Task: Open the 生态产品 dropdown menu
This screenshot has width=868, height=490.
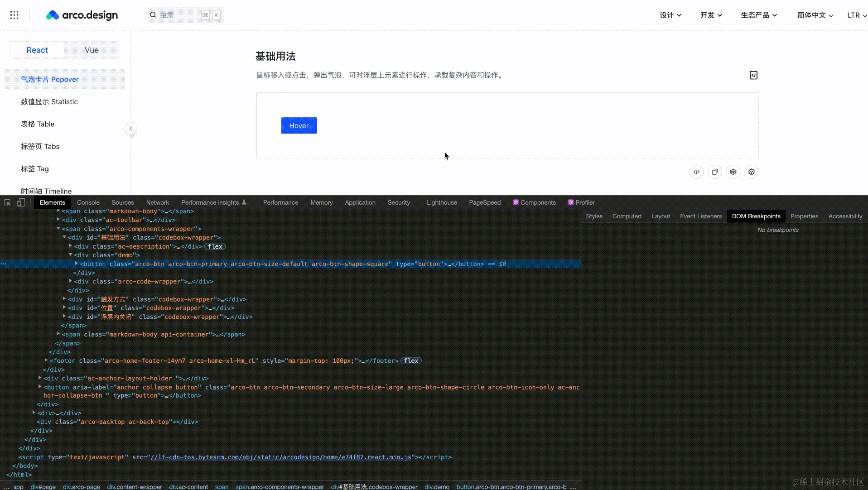Action: [x=759, y=15]
